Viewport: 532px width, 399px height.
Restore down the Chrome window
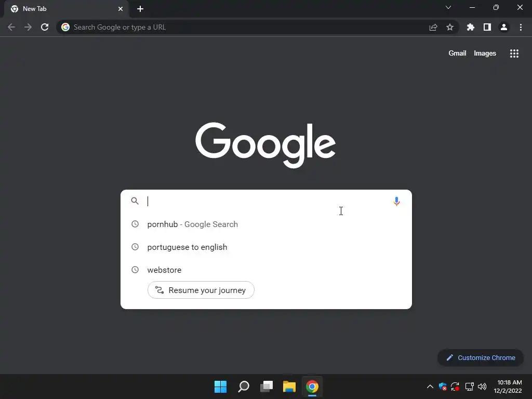[x=496, y=7]
